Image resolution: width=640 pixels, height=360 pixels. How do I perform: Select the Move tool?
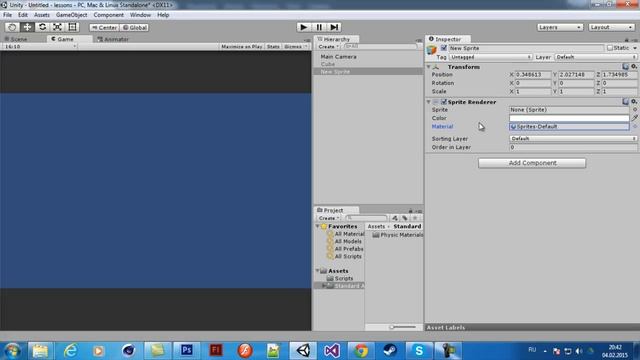click(x=27, y=27)
